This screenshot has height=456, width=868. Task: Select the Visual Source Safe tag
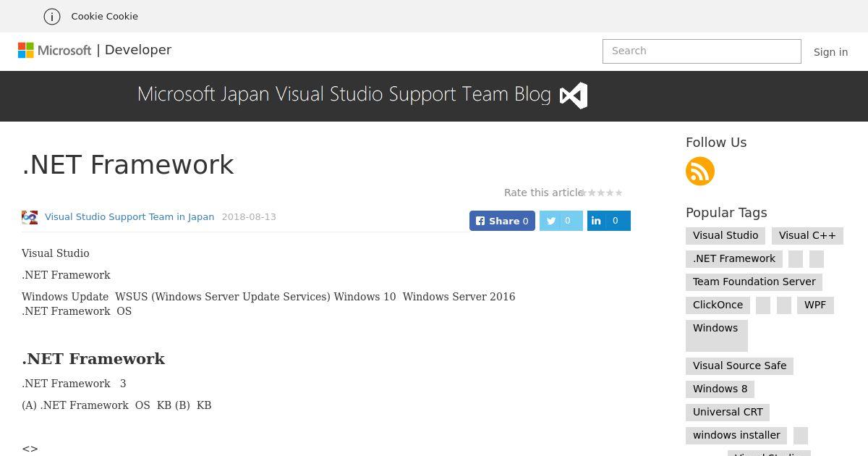(739, 366)
